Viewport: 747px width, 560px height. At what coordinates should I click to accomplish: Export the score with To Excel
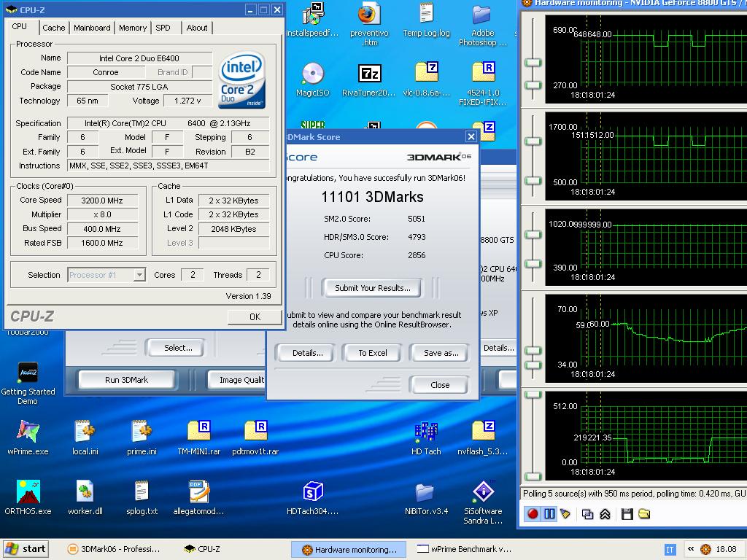pyautogui.click(x=373, y=353)
